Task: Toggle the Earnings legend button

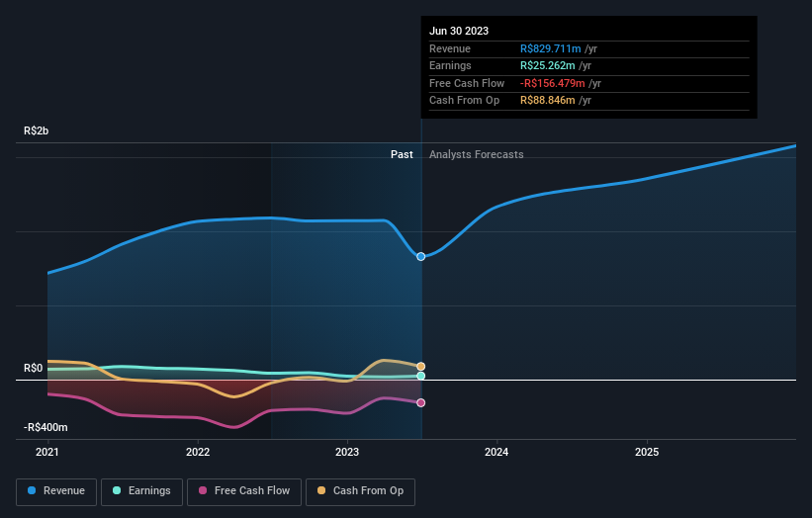Action: 141,491
